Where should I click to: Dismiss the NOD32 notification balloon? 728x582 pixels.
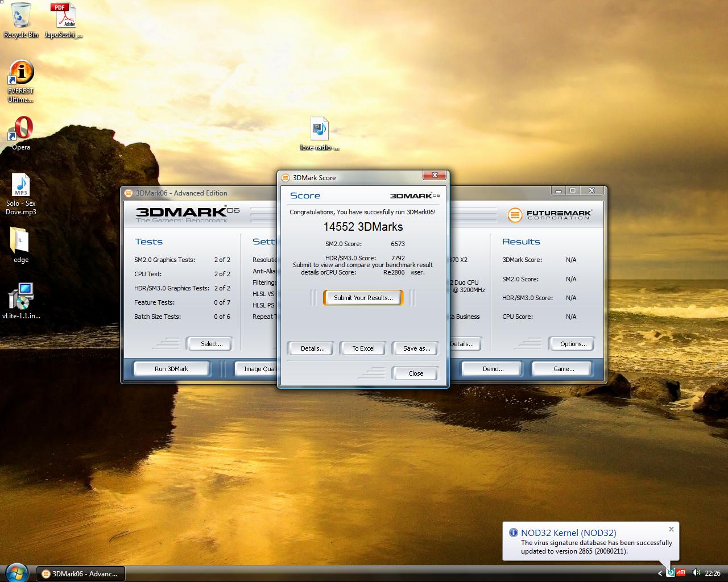671,529
